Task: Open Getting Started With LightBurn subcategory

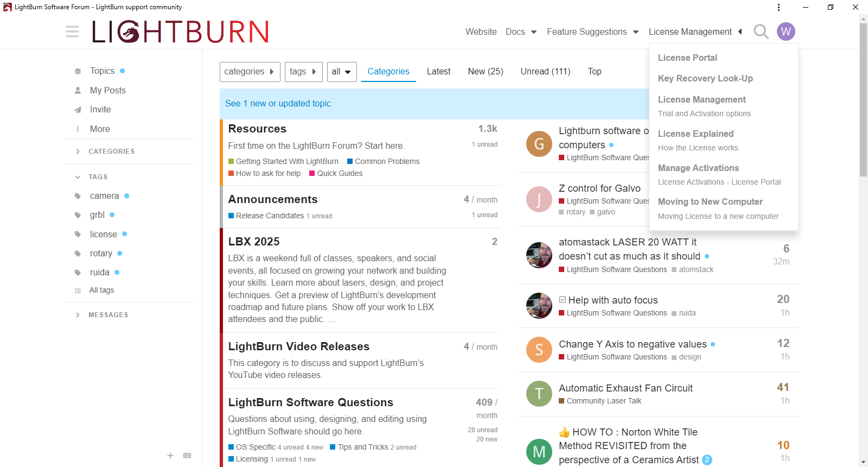Action: (283, 161)
